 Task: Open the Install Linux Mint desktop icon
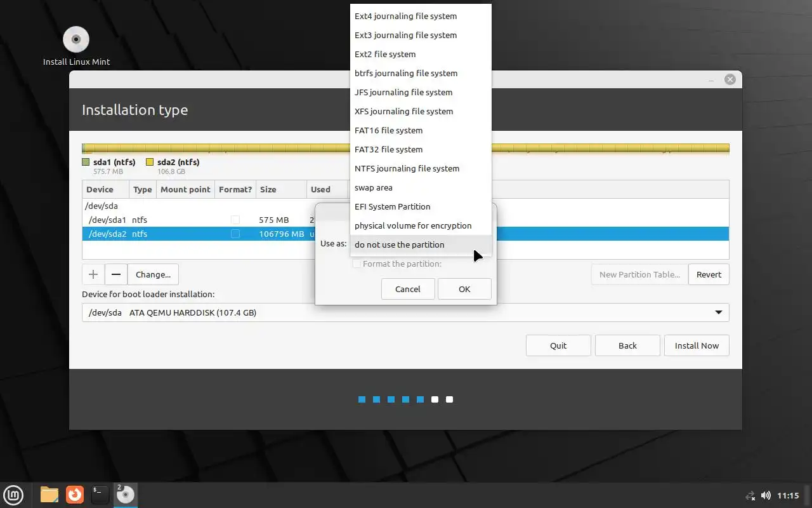pos(76,46)
